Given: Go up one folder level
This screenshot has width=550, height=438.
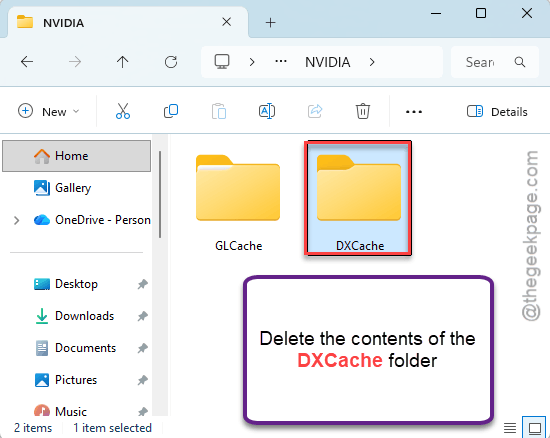Looking at the screenshot, I should point(122,62).
